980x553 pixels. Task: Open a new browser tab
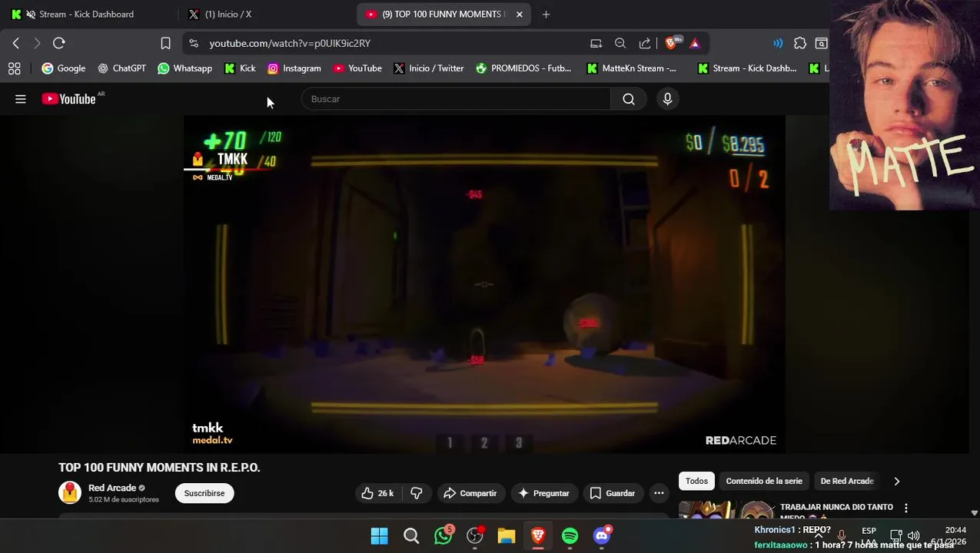pos(546,14)
